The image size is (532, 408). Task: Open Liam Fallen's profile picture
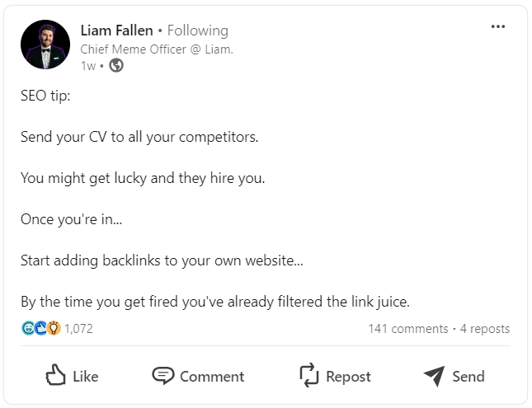coord(45,45)
